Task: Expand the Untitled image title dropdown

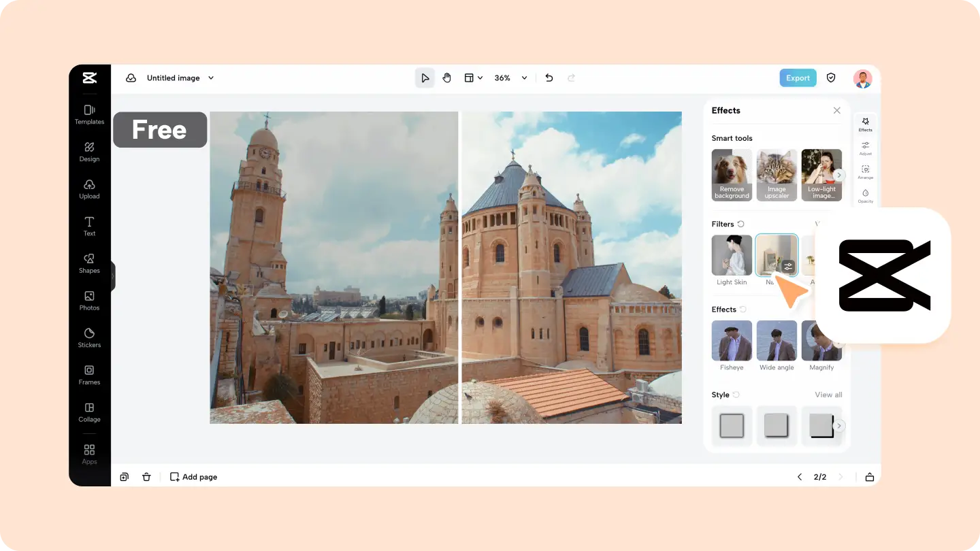Action: pyautogui.click(x=211, y=78)
